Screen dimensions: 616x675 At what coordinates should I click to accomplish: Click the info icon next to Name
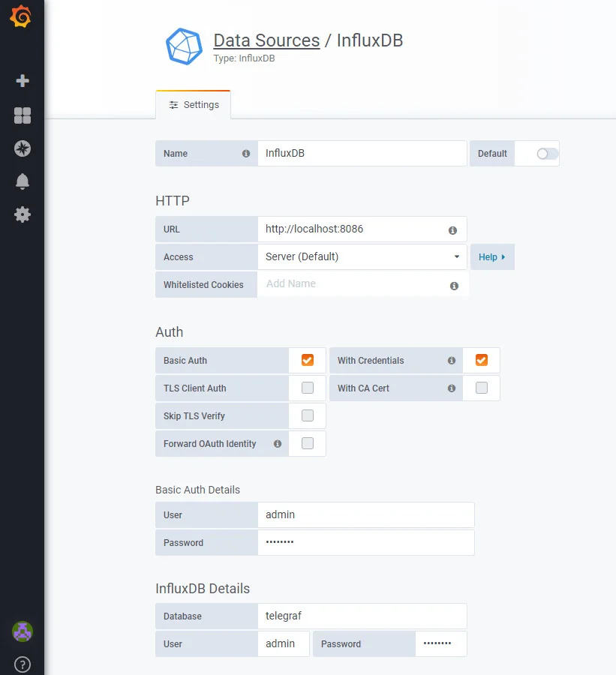point(246,153)
